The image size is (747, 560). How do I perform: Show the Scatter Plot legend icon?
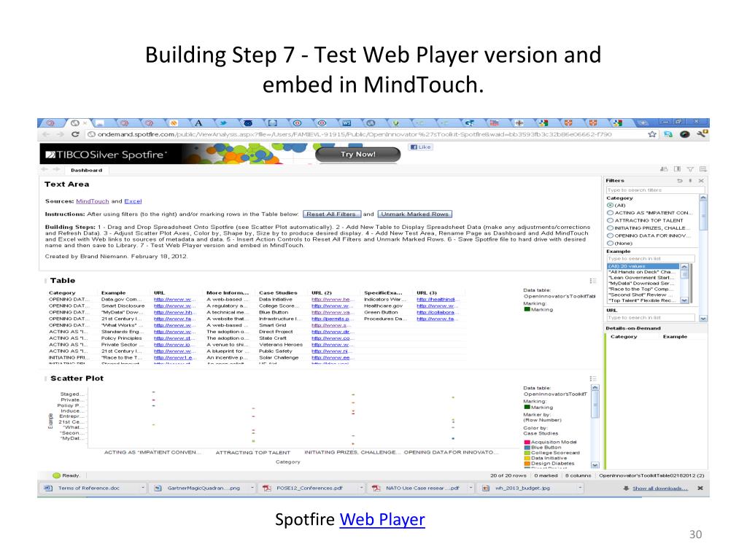tap(592, 378)
